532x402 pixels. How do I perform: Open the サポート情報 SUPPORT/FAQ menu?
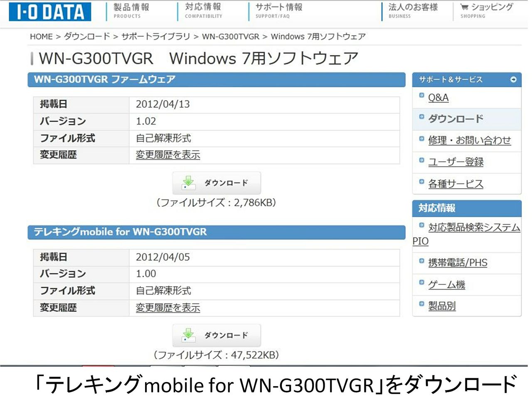[279, 11]
